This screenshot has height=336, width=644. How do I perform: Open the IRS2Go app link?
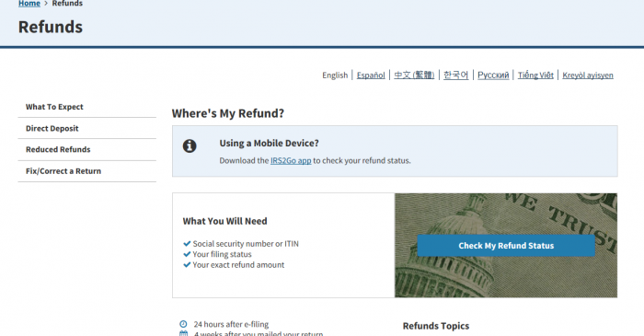pyautogui.click(x=291, y=160)
